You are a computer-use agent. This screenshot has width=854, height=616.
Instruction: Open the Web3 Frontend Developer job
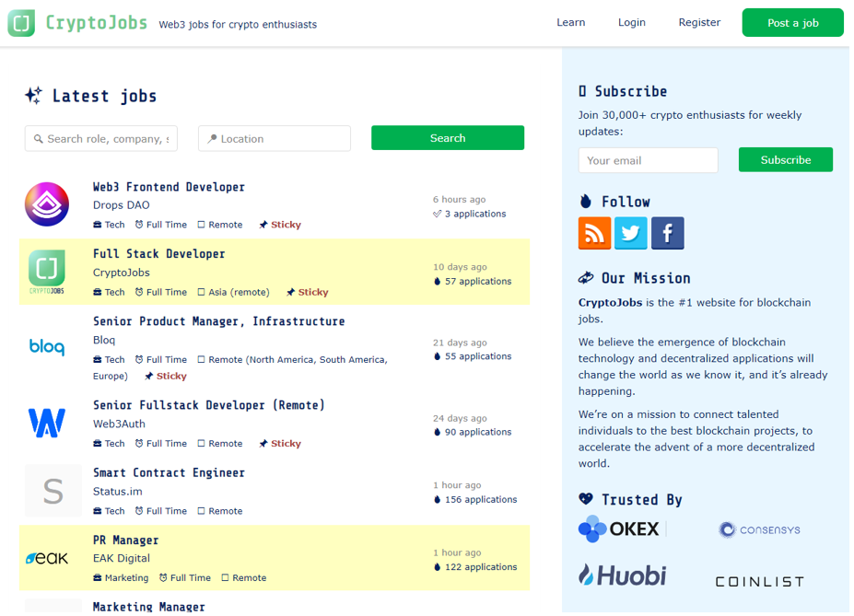[169, 187]
